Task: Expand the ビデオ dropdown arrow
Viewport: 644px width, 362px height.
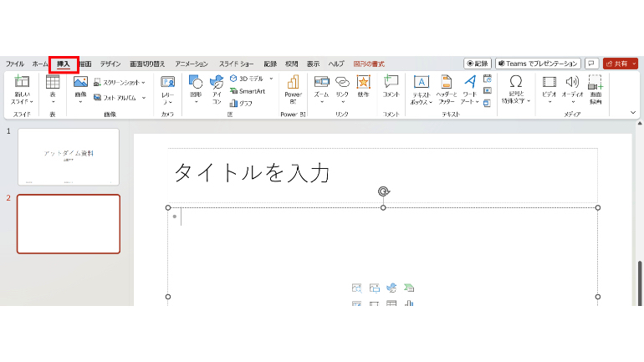Action: (549, 102)
